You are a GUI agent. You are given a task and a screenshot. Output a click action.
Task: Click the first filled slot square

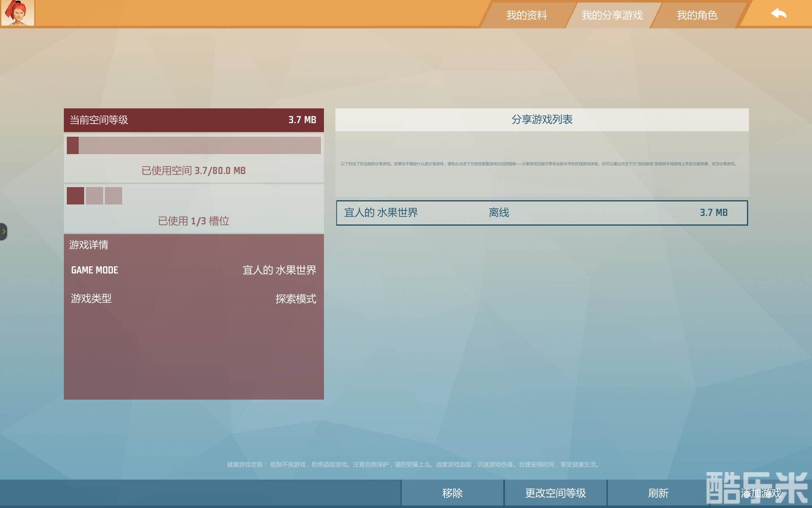tap(75, 196)
